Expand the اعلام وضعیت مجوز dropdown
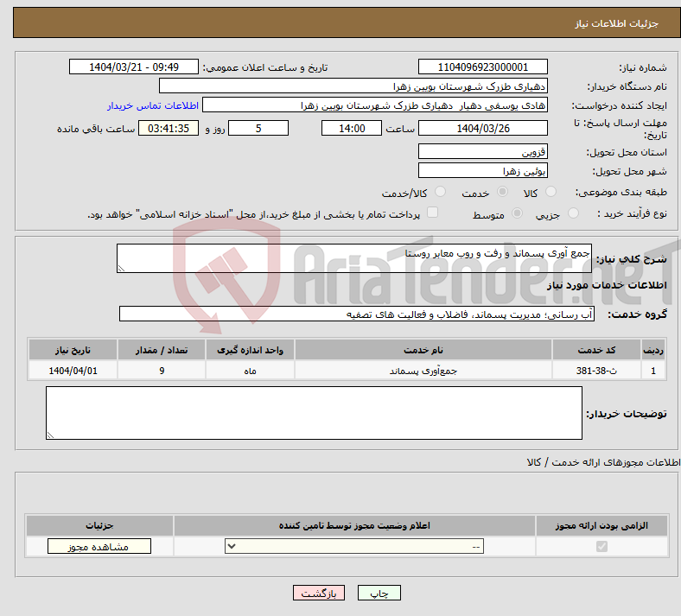This screenshot has height=616, width=681. click(x=354, y=547)
